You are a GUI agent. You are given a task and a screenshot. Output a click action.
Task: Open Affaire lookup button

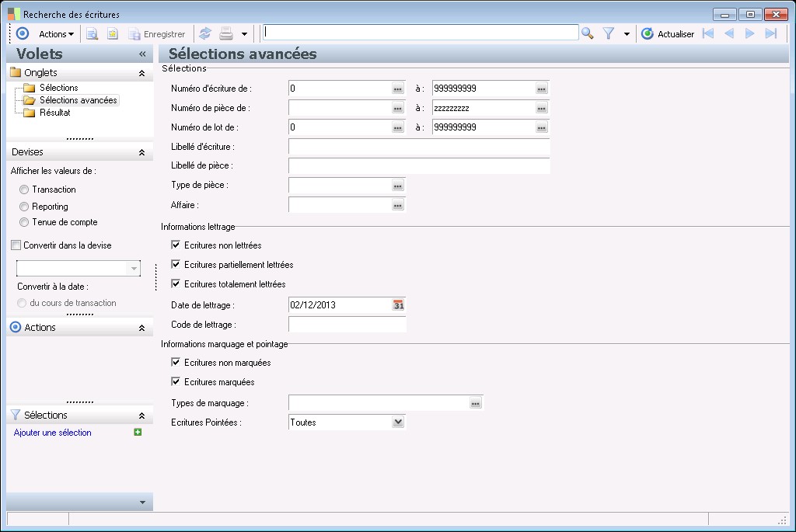[397, 205]
